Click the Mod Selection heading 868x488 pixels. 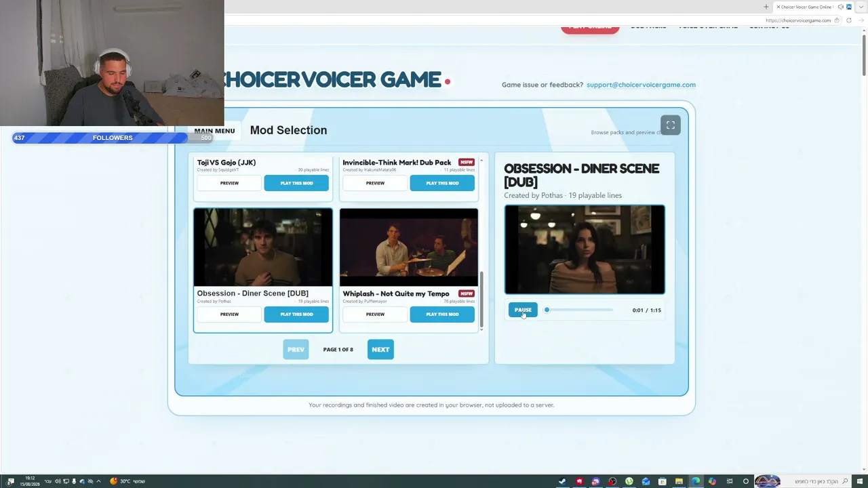[x=288, y=130]
